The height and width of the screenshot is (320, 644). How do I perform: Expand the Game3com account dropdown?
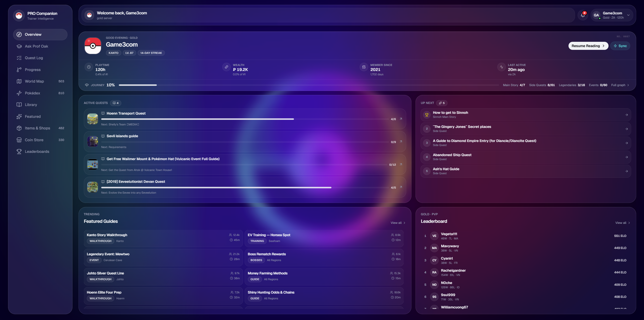(628, 15)
